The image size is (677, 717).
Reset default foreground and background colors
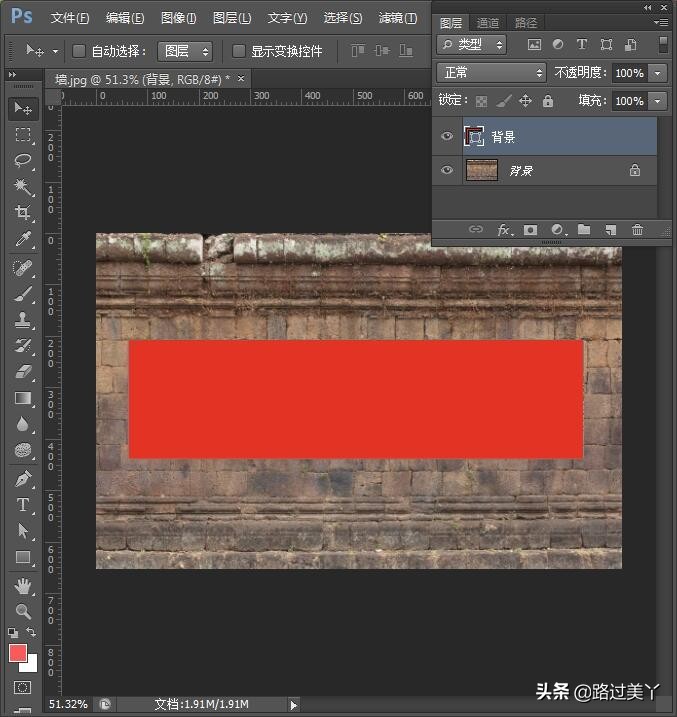point(13,633)
